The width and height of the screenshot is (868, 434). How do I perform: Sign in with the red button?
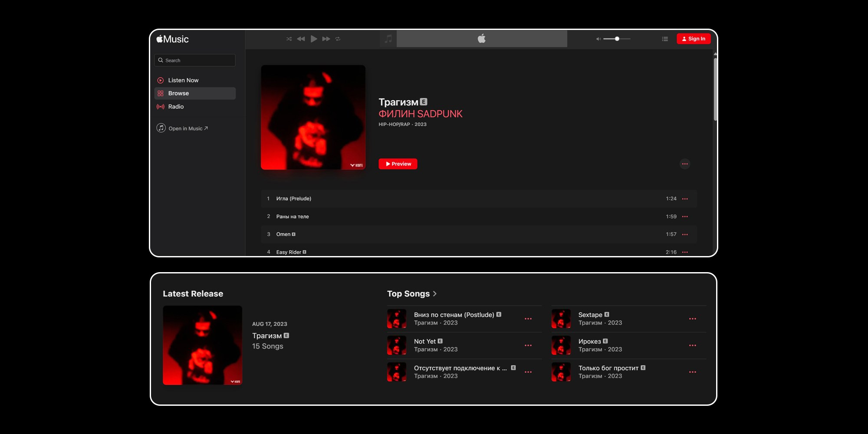693,39
